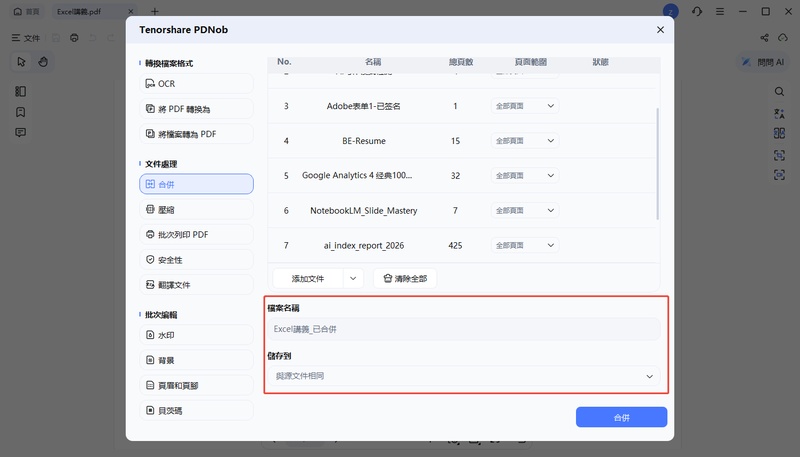Expand page range dropdown for BE-Resume
Image resolution: width=800 pixels, height=457 pixels.
[x=525, y=141]
